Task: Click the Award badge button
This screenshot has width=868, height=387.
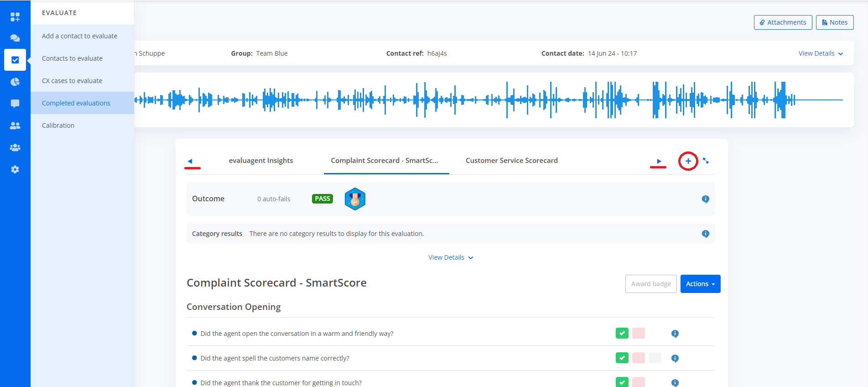Action: click(x=651, y=284)
